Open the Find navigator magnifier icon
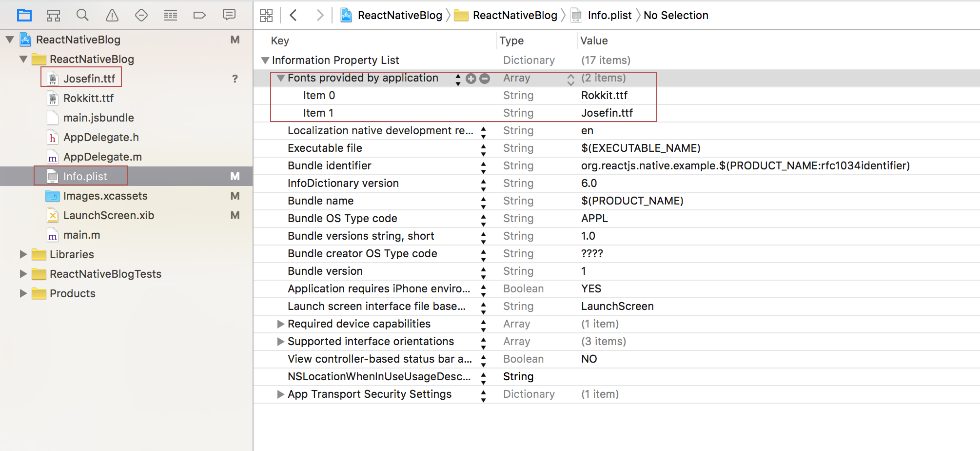 tap(82, 15)
